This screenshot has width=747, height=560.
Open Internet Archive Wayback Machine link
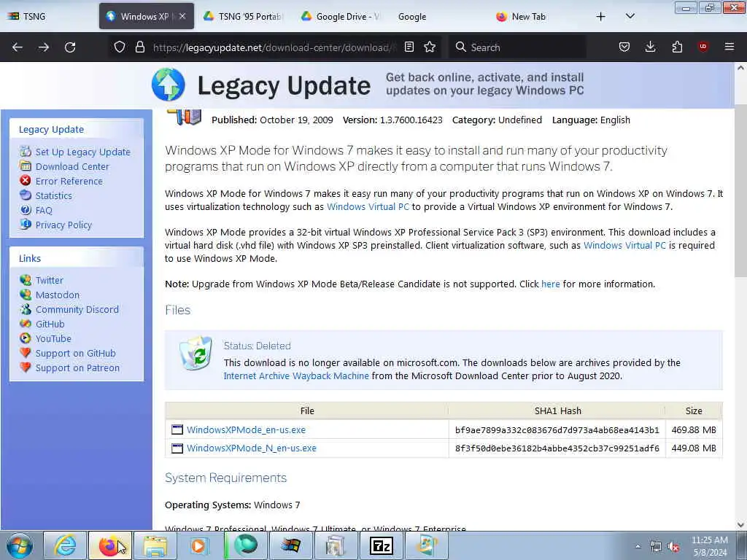click(x=296, y=376)
